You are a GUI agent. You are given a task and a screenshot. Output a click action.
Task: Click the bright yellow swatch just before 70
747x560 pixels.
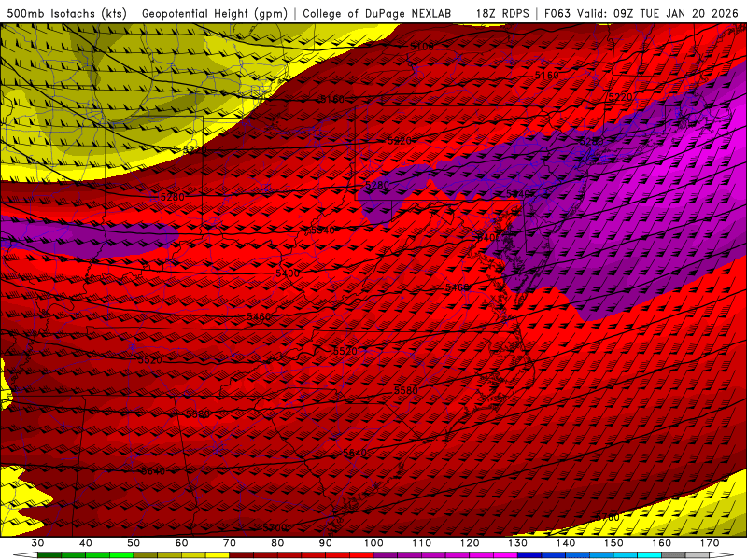[x=218, y=555]
